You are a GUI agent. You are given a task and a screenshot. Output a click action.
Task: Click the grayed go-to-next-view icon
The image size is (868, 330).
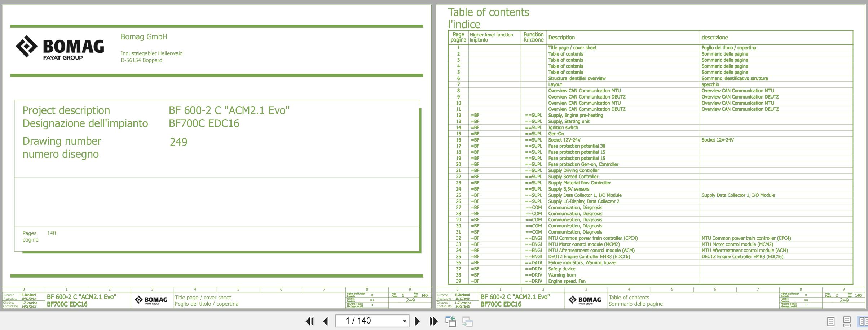(x=467, y=321)
